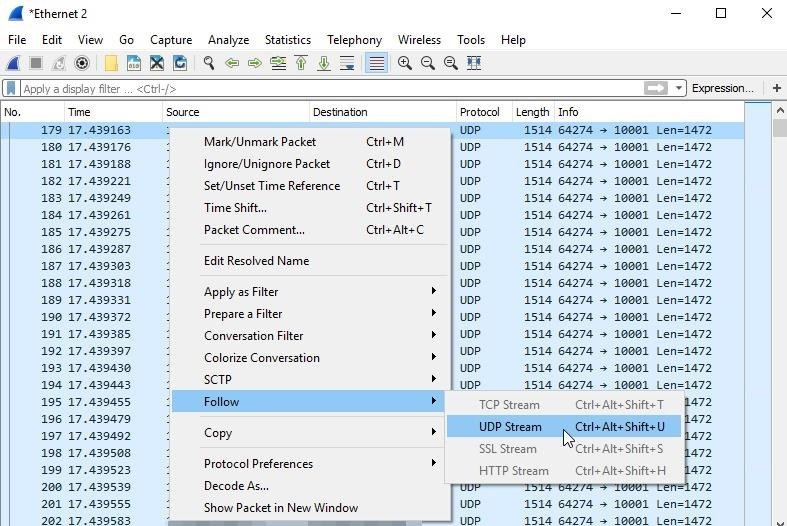Expand the Apply as Filter submenu
The width and height of the screenshot is (787, 526).
click(309, 292)
